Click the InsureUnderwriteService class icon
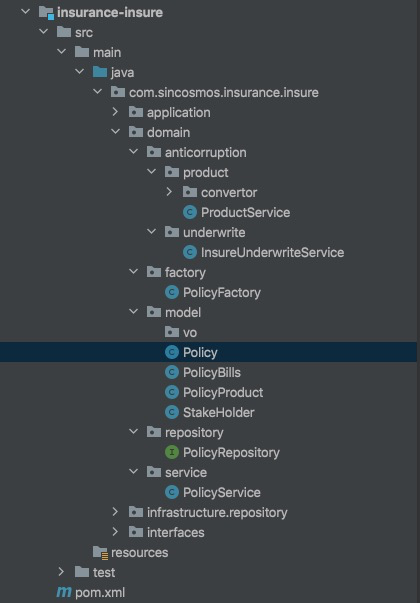The image size is (420, 603). (190, 252)
